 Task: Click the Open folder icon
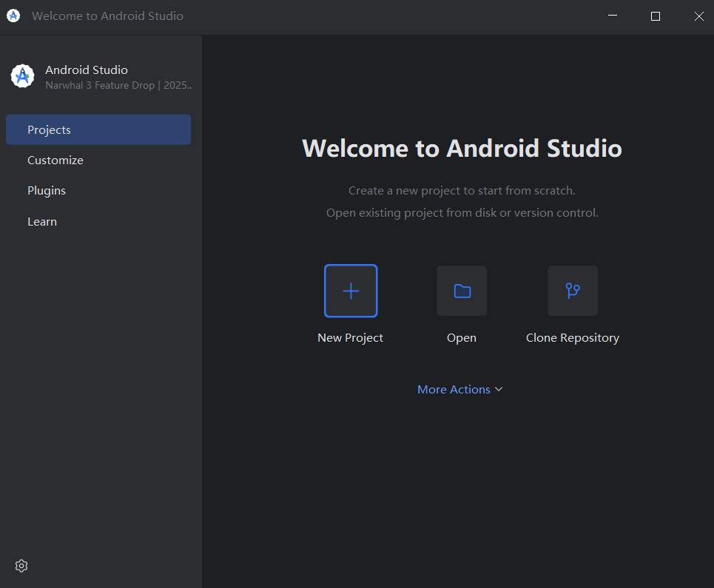point(462,291)
